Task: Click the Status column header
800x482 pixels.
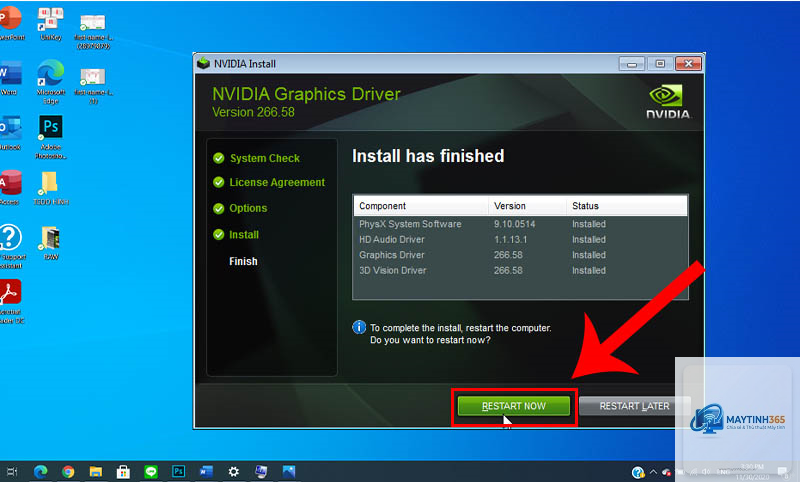Action: pyautogui.click(x=627, y=206)
